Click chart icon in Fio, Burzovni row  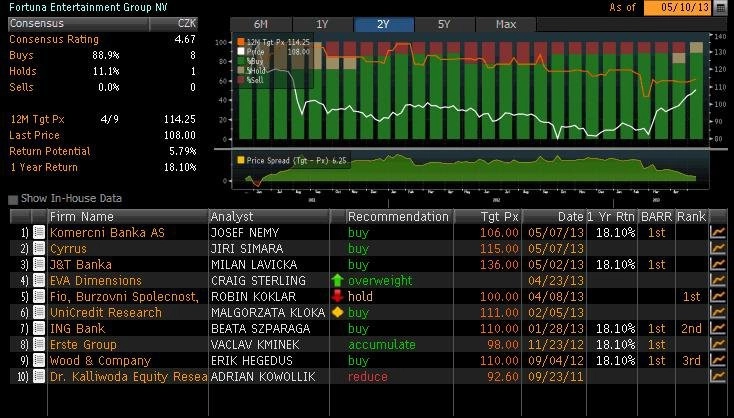(718, 296)
